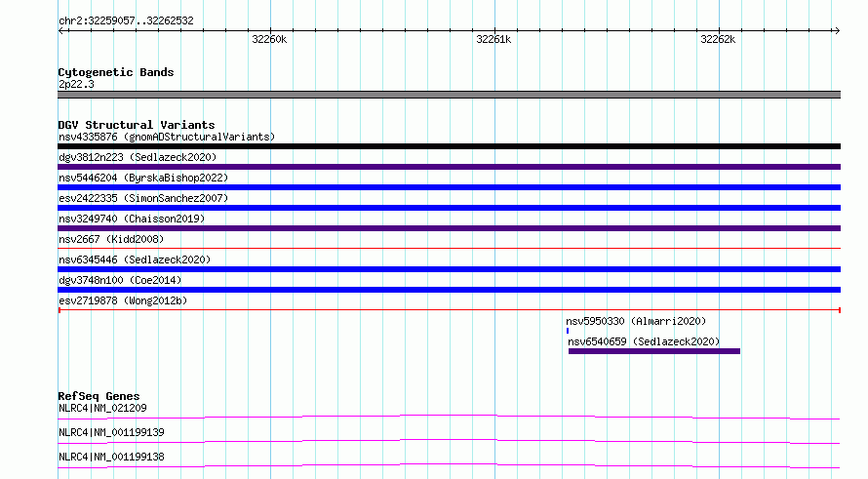Click the RefSeq Genes track heading

99,396
